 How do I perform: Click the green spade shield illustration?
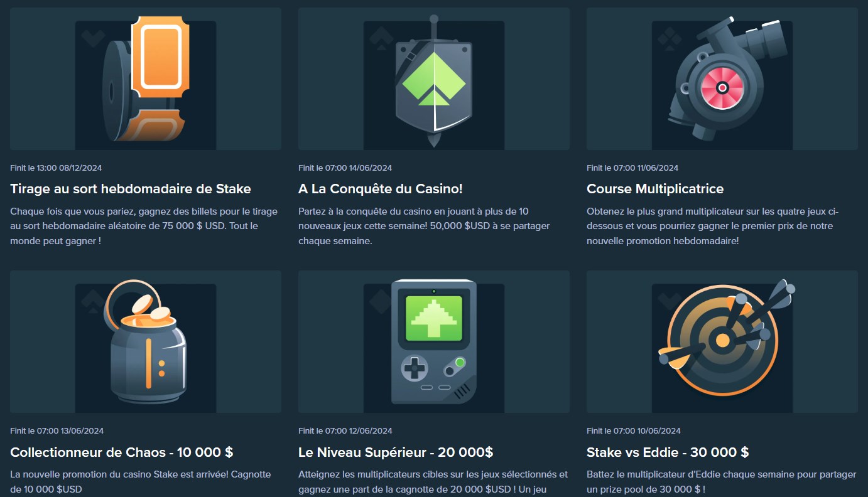[x=434, y=78]
